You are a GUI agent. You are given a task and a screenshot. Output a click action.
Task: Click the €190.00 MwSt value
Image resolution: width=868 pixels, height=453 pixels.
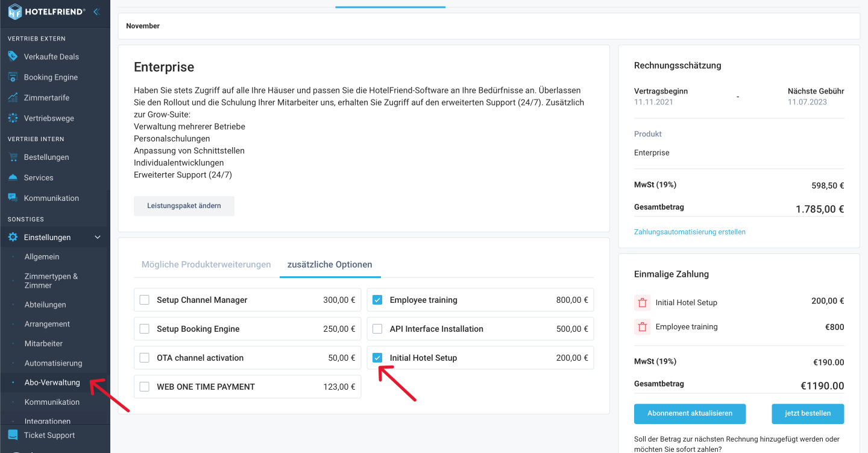pyautogui.click(x=828, y=363)
